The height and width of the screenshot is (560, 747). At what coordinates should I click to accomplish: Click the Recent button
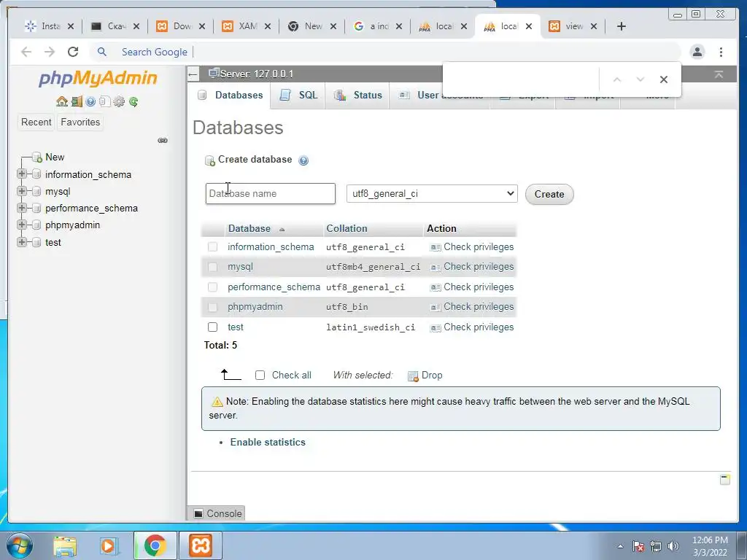coord(36,122)
